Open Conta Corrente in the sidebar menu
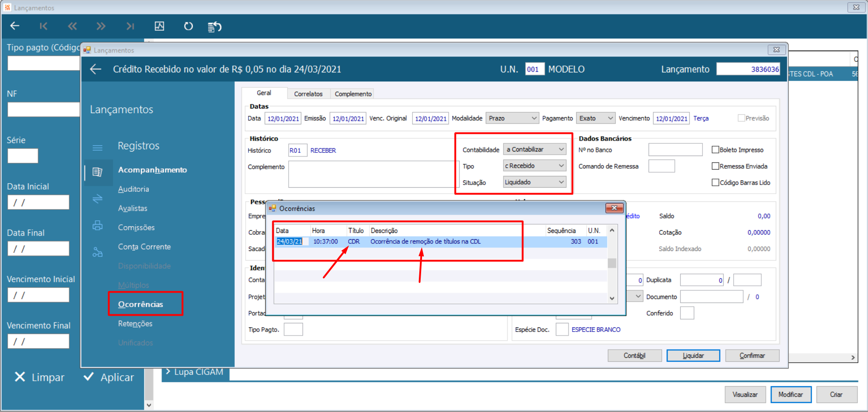 click(x=144, y=246)
